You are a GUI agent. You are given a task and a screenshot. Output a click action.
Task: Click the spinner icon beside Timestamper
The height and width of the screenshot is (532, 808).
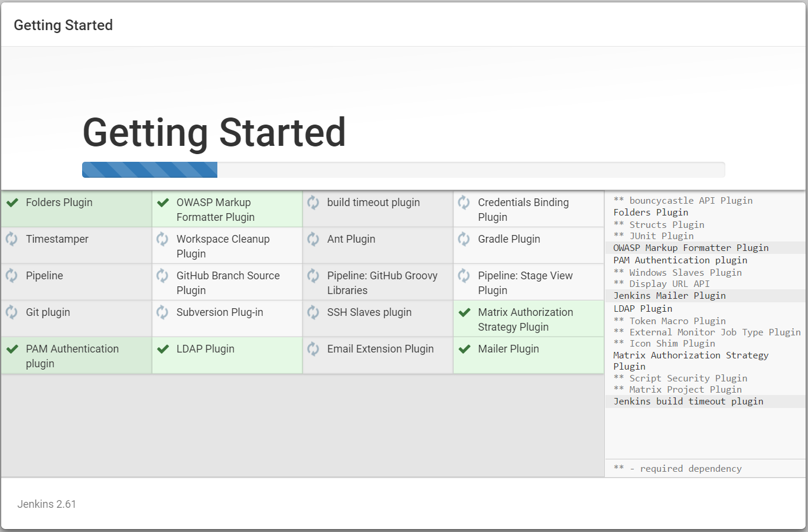(12, 239)
